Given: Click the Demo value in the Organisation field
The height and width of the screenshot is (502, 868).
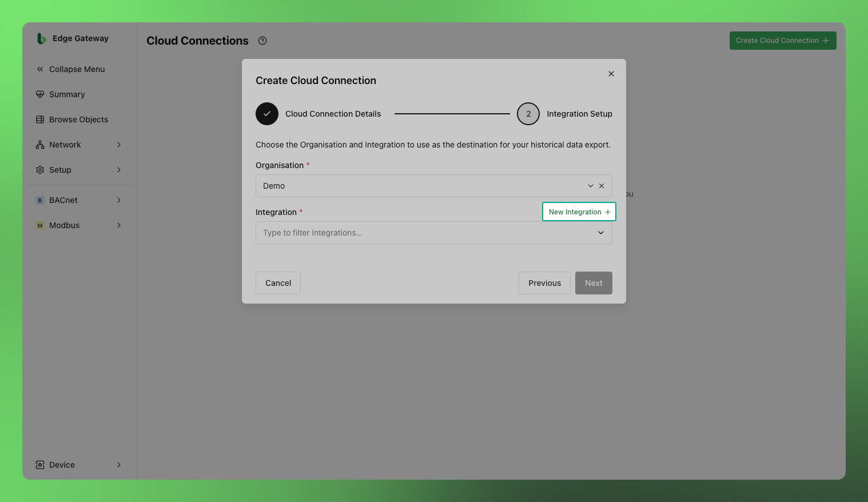Looking at the screenshot, I should 274,186.
